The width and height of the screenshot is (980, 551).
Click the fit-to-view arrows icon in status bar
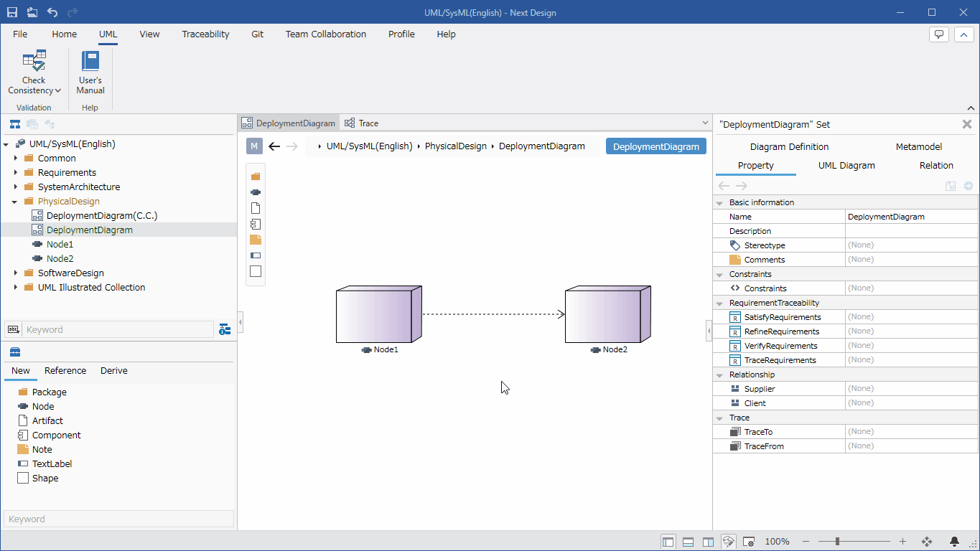pyautogui.click(x=926, y=542)
